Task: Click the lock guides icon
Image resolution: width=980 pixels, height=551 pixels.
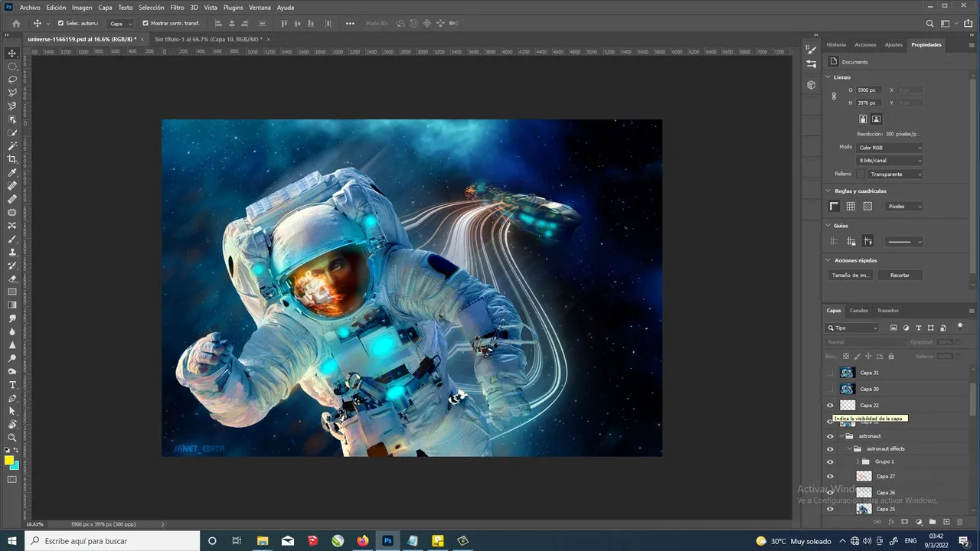Action: click(x=851, y=242)
